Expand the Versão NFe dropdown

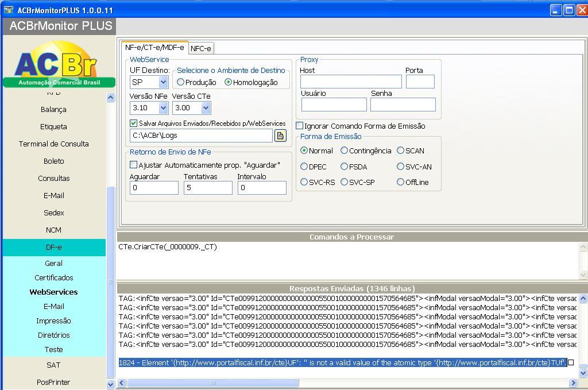[x=163, y=108]
